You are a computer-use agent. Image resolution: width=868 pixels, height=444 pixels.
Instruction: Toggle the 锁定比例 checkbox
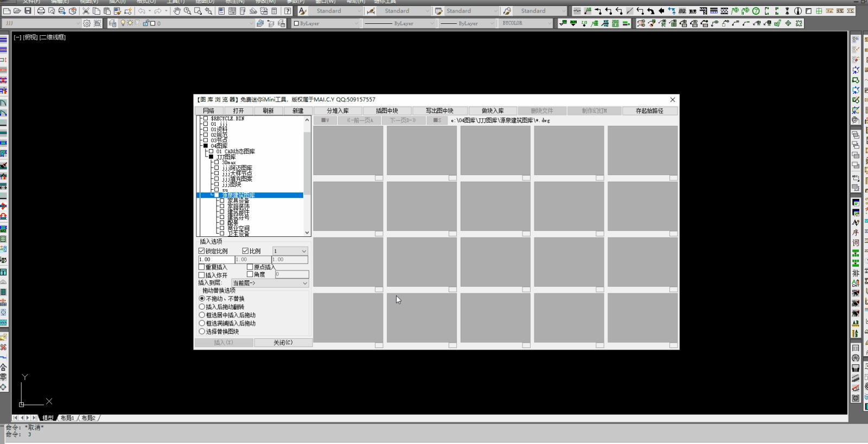coord(202,251)
